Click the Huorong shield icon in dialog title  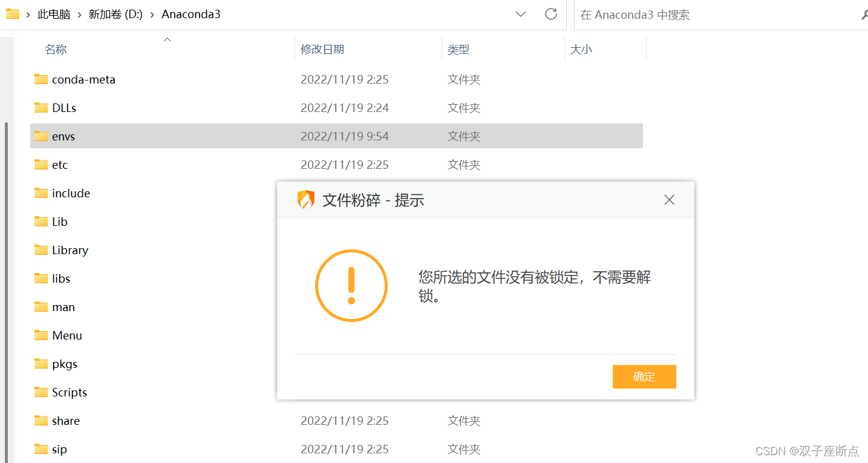[x=307, y=199]
